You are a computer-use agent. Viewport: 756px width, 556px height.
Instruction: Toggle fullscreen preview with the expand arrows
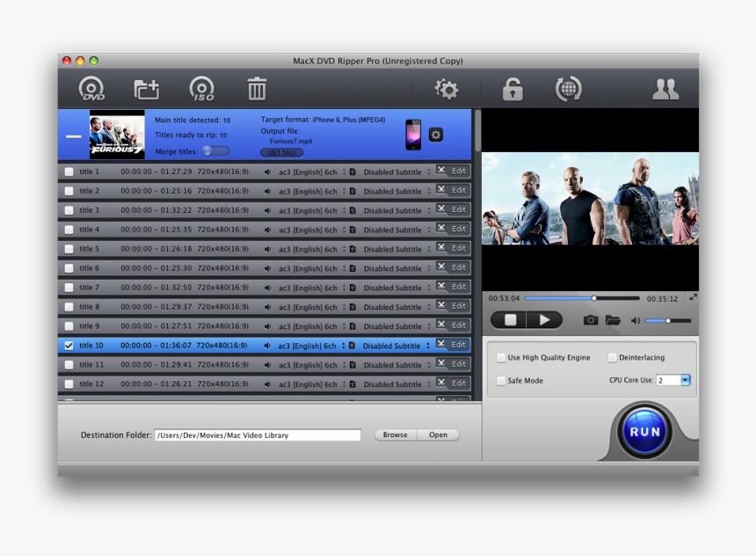[x=693, y=297]
